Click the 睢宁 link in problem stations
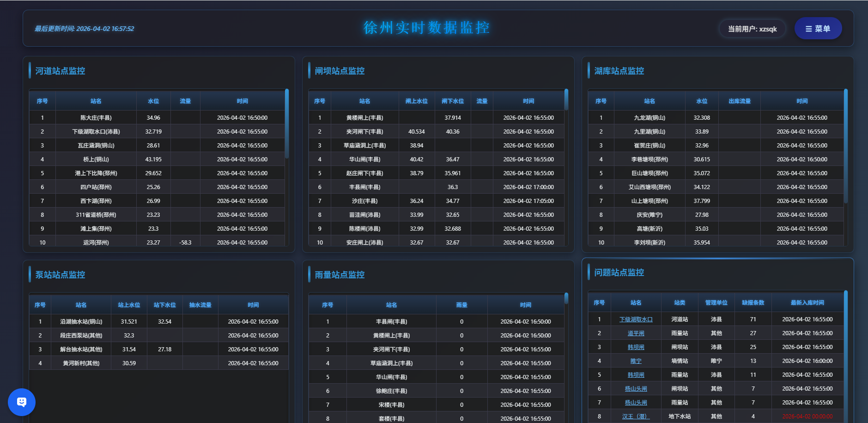The height and width of the screenshot is (423, 868). (636, 361)
